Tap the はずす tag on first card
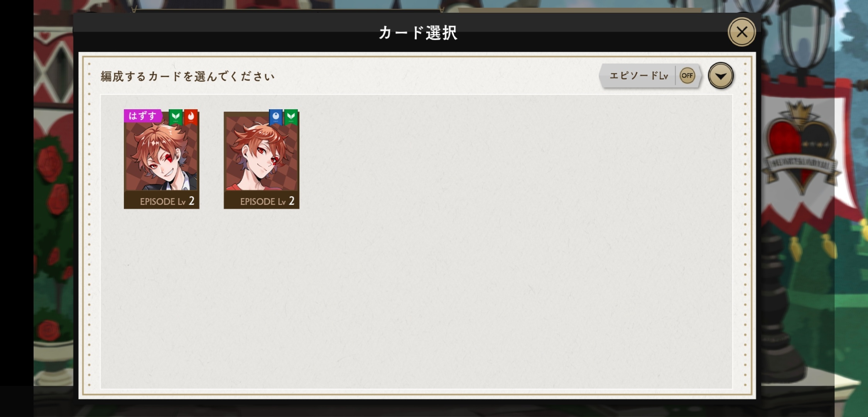The height and width of the screenshot is (417, 868). coord(142,116)
